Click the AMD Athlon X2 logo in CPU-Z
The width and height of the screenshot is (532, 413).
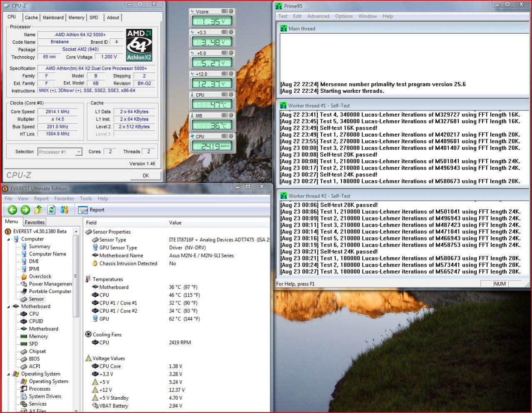point(139,45)
